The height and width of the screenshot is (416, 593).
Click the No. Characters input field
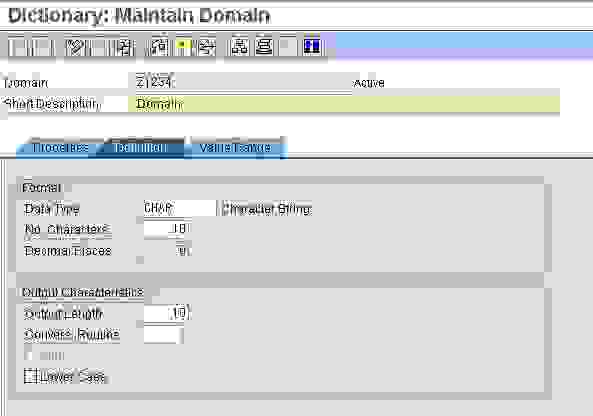[x=167, y=229]
